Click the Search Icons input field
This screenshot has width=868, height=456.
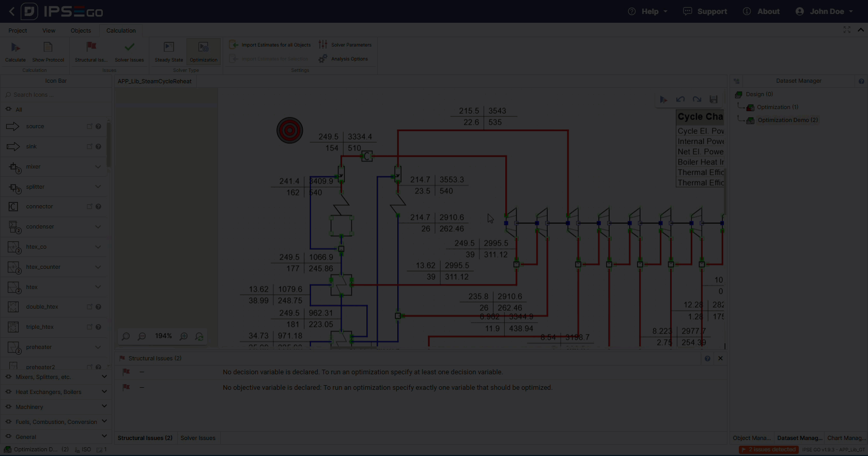57,95
